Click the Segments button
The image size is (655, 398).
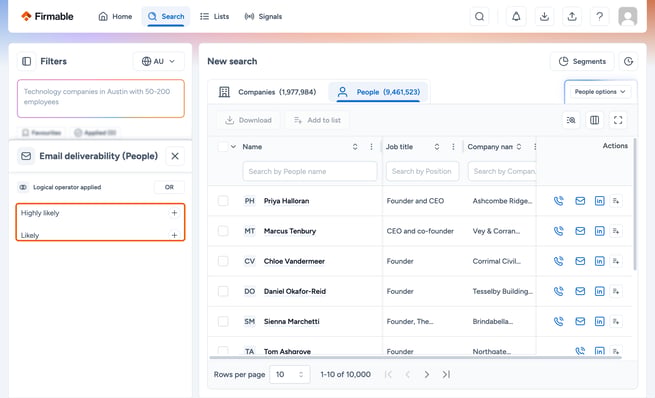tap(582, 61)
